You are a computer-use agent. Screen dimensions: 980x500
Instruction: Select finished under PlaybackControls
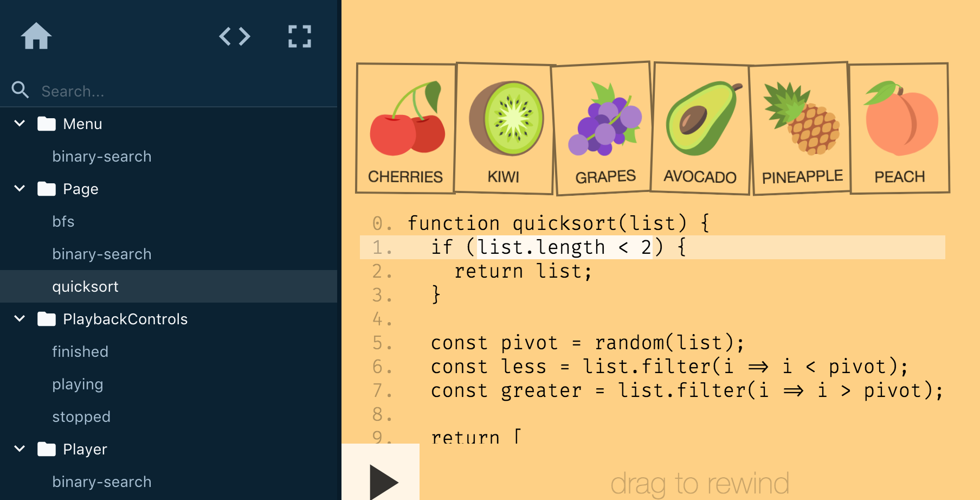80,351
